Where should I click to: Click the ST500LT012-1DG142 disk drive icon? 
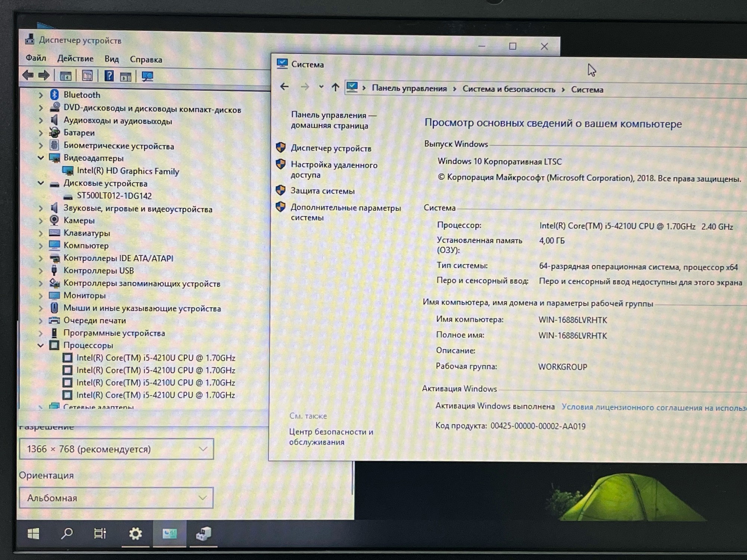coord(68,196)
